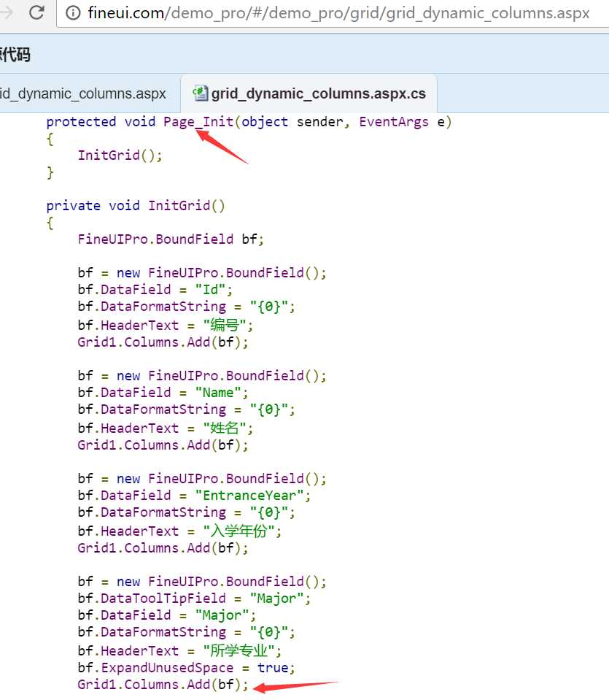Click 'private void InitGrid()' declaration
Screen dimensions: 609x700
[x=136, y=206]
